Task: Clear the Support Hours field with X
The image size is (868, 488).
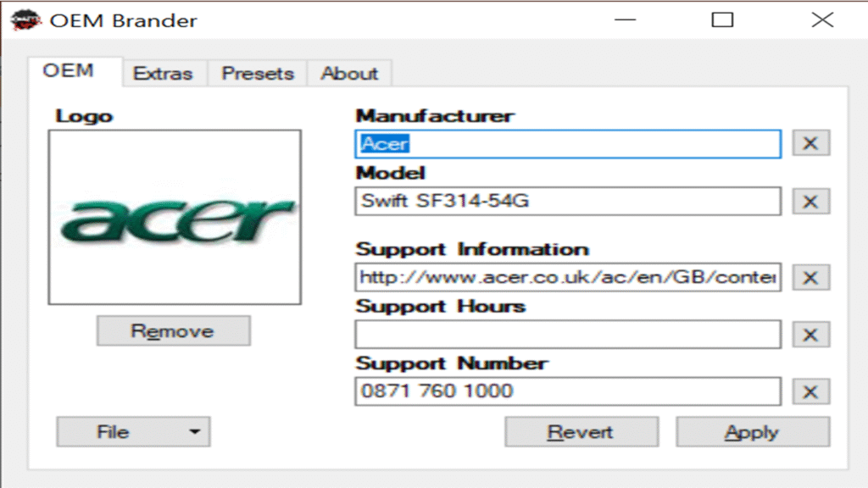Action: point(810,335)
